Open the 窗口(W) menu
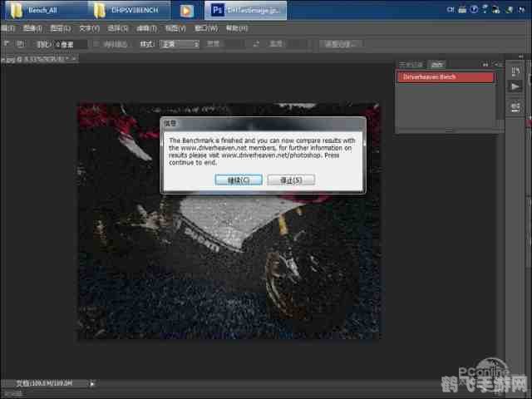Viewport: 532px width, 399px height. 204,28
